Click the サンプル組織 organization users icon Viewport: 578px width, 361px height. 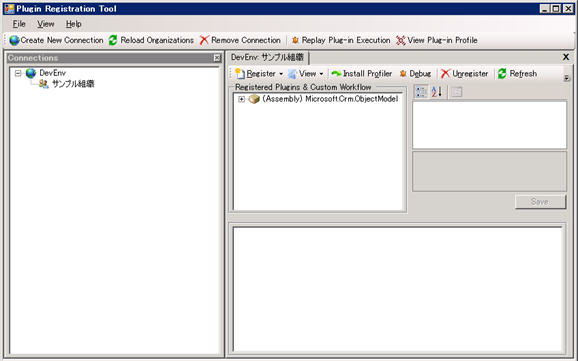tap(44, 84)
